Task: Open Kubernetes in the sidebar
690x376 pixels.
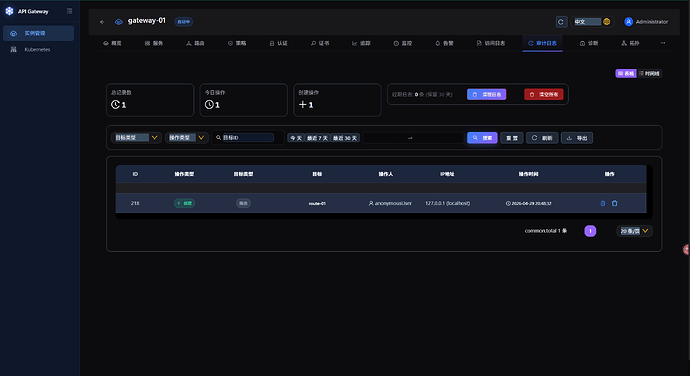Action: [39, 49]
